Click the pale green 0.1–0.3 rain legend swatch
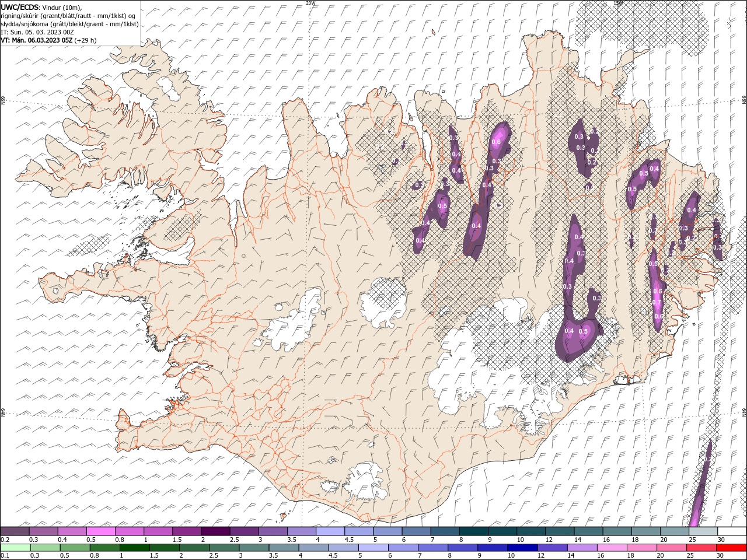 (15, 547)
